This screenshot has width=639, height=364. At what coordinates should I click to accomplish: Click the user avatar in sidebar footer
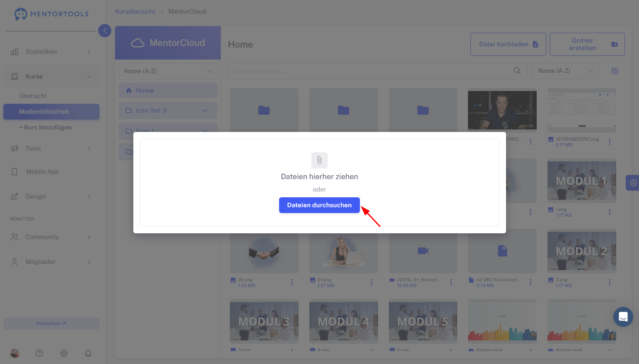point(15,353)
